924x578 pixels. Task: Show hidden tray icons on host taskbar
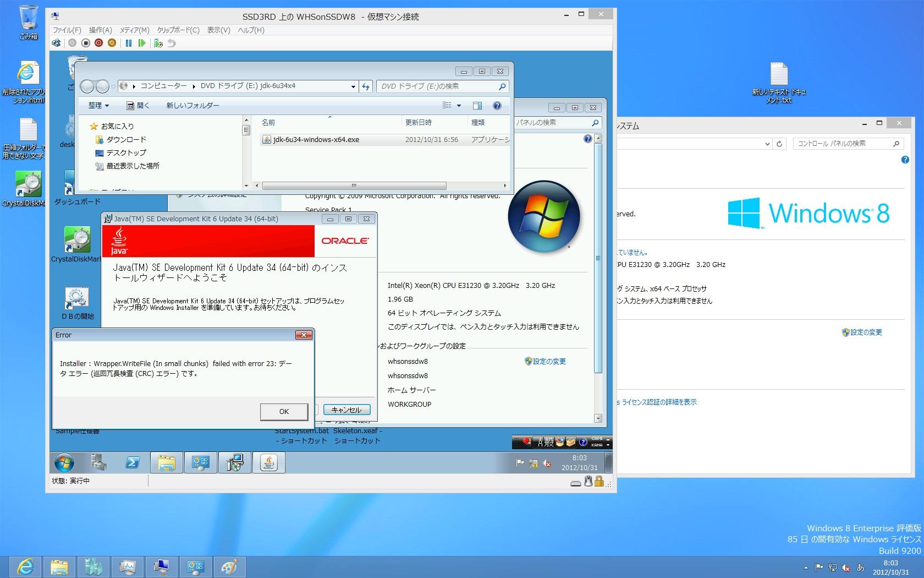(806, 568)
